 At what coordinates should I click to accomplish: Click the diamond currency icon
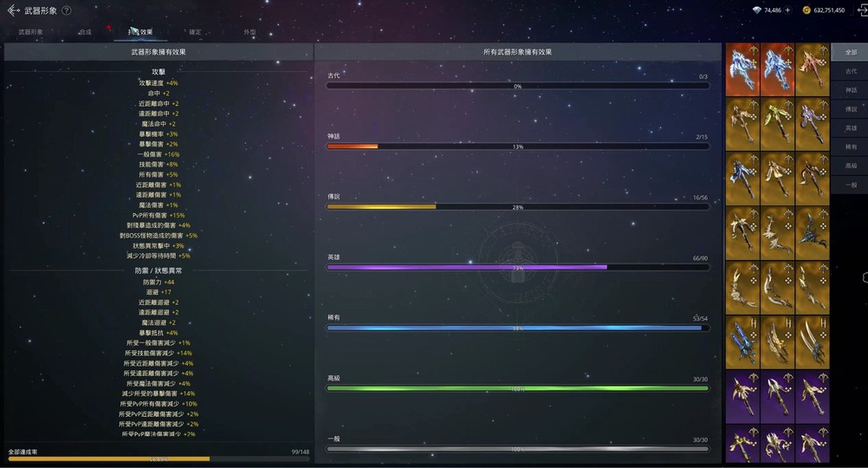coord(757,10)
